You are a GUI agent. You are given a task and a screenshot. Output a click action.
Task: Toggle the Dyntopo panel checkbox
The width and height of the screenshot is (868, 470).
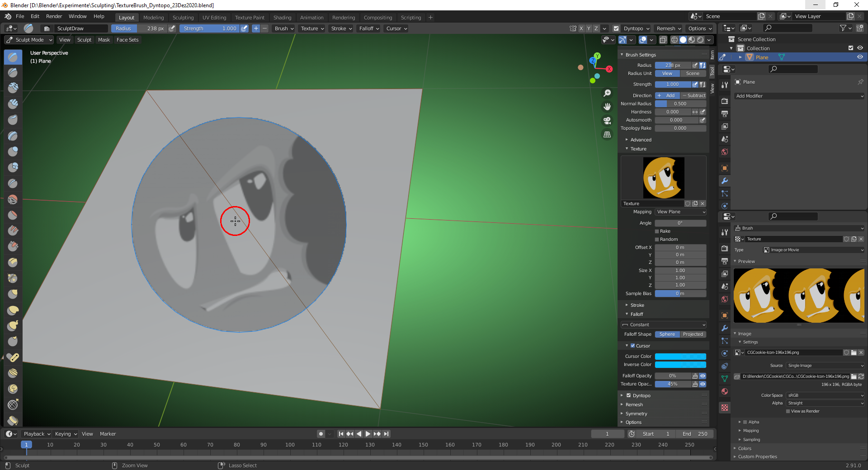pos(628,395)
